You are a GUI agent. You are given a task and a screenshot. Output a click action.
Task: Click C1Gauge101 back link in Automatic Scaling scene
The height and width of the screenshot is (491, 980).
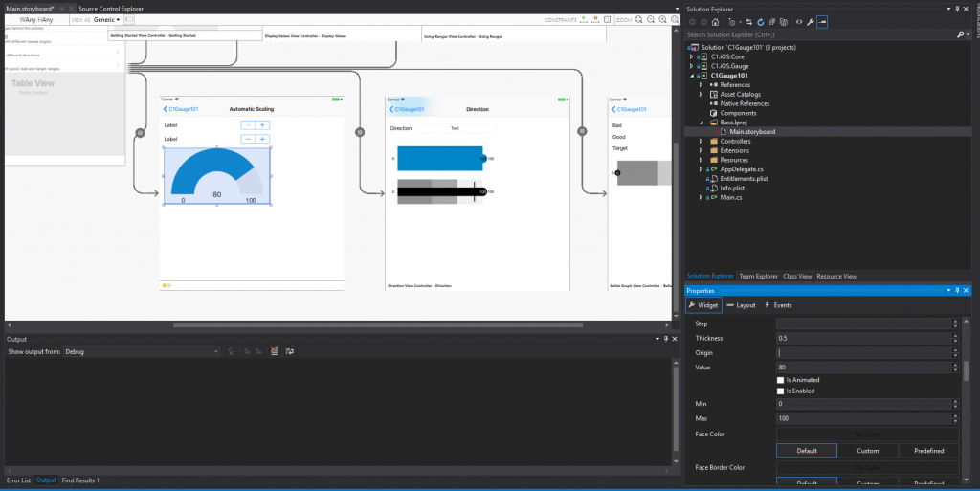coord(181,109)
